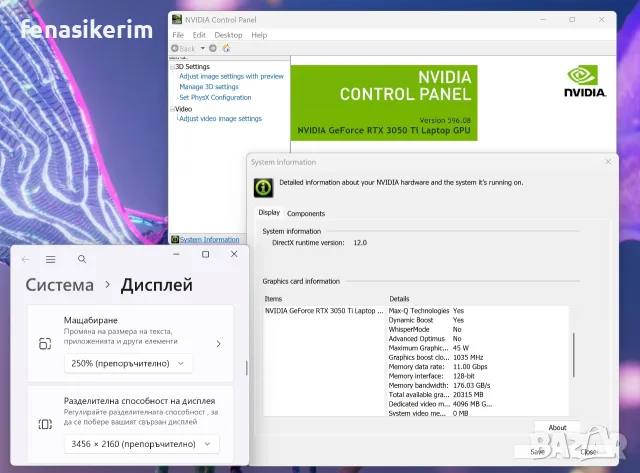Open the Desktop menu
640x473 pixels.
click(228, 35)
